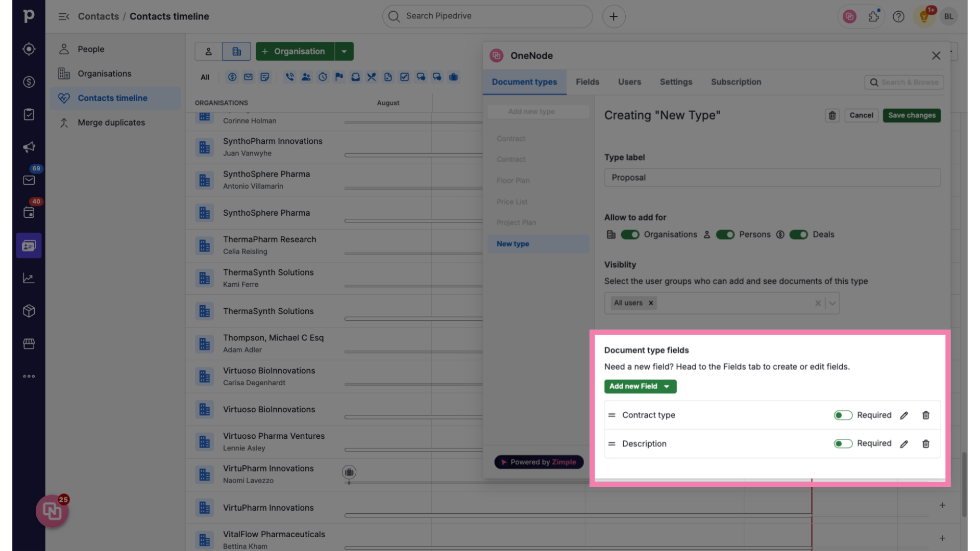980x551 pixels.
Task: Click VirtuPharm Innovations briefcase timeline marker
Action: (x=349, y=472)
